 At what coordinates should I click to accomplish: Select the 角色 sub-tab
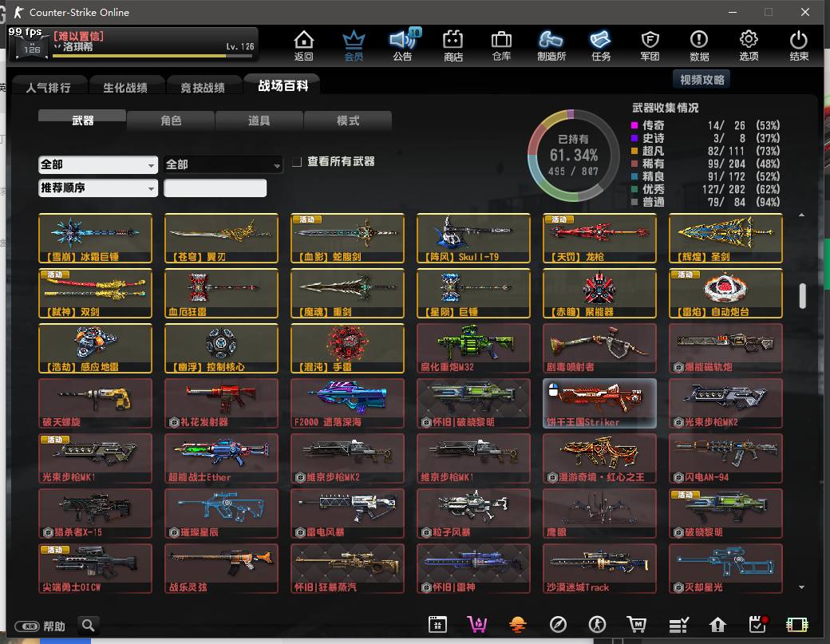[x=171, y=121]
